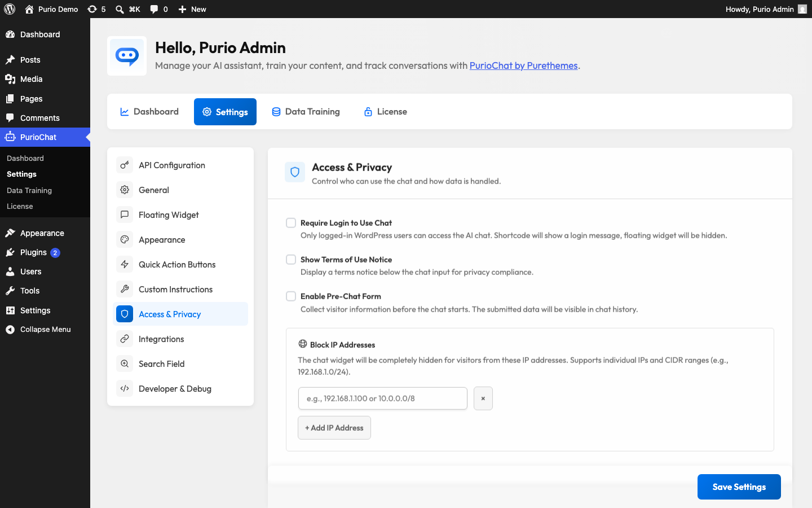This screenshot has height=508, width=812.
Task: Click Save Settings button
Action: click(x=739, y=487)
